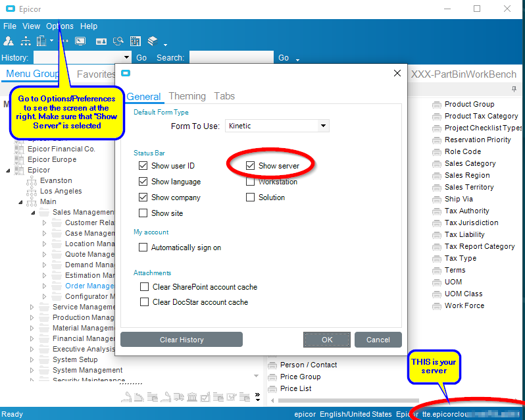The width and height of the screenshot is (525, 420).
Task: Click the stacked layers toolbar icon
Action: (x=153, y=41)
